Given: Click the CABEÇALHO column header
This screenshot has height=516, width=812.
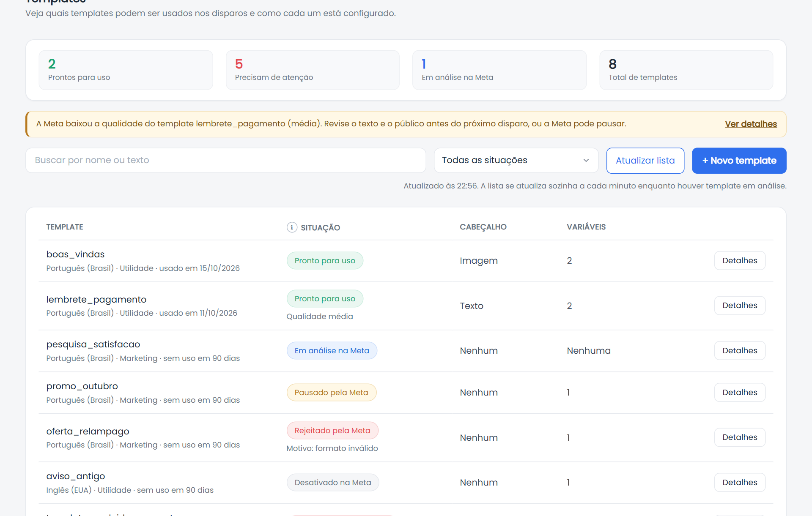Looking at the screenshot, I should [483, 227].
